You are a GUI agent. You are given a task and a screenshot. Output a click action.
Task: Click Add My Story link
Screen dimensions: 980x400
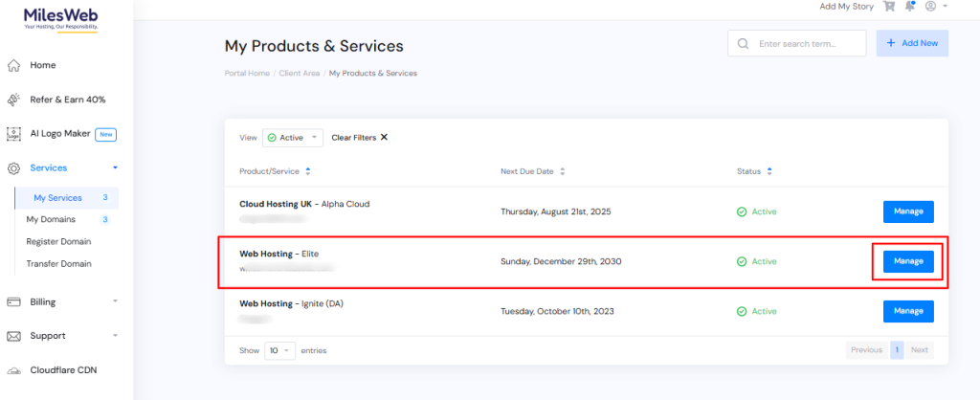click(x=846, y=7)
